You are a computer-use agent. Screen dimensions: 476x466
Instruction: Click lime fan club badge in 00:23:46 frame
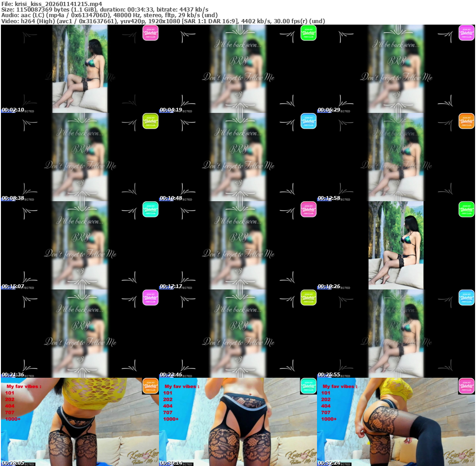click(309, 298)
